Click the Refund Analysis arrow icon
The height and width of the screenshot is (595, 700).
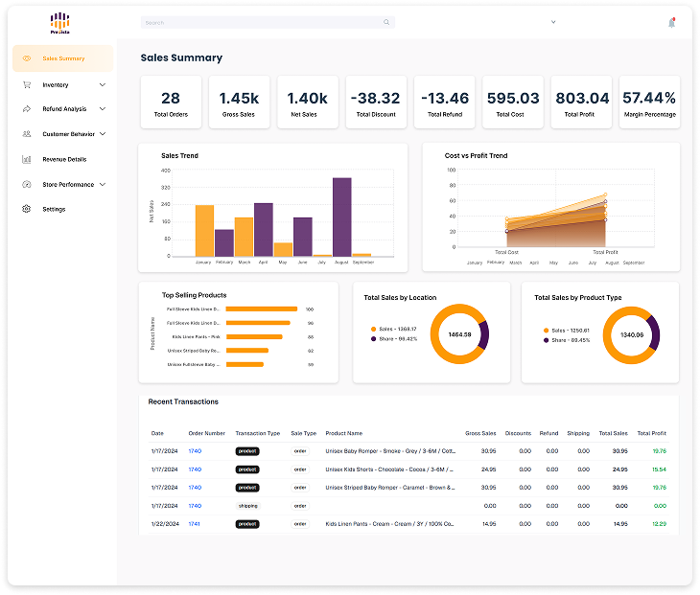click(27, 109)
